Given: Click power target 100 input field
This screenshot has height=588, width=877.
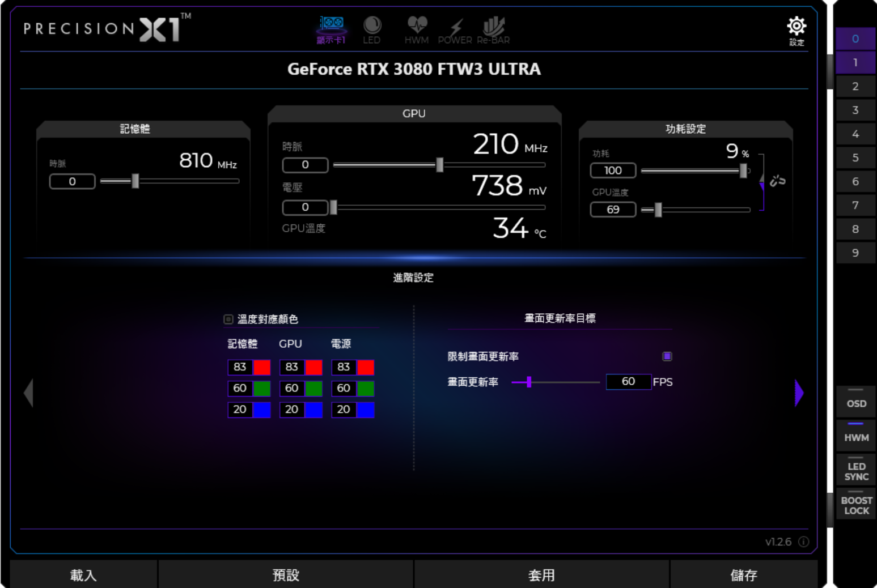Looking at the screenshot, I should tap(613, 171).
